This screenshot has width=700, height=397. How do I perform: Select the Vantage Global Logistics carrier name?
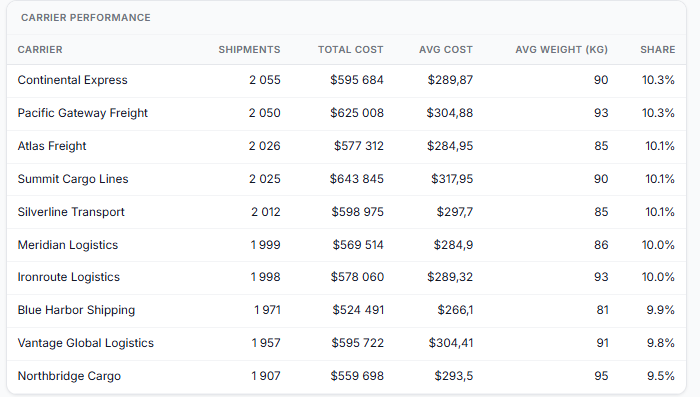click(x=86, y=343)
